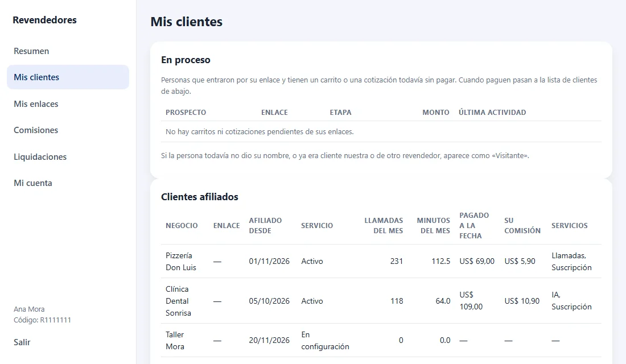Screen dimensions: 626x364
Task: Open the Resumen section
Action: [x=31, y=51]
